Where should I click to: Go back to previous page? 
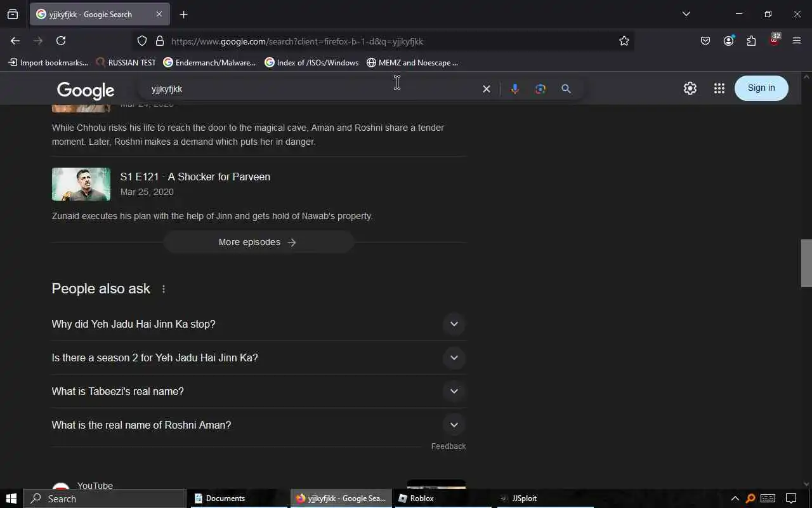click(15, 41)
